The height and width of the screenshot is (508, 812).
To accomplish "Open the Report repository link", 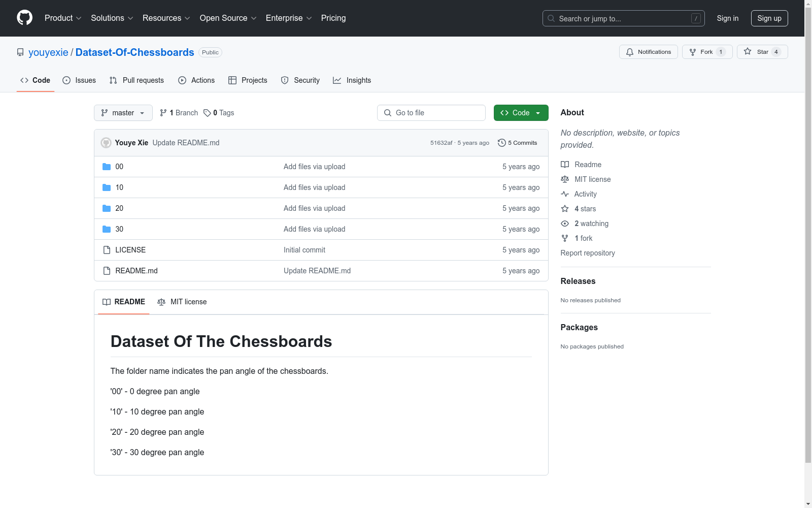I will pyautogui.click(x=588, y=253).
